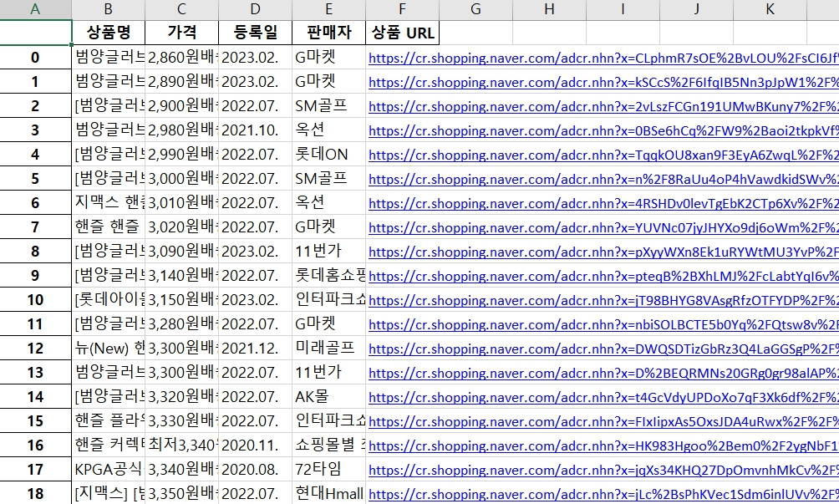Screen dimensions: 839x504
Task: Open the shopping link in row 18
Action: pyautogui.click(x=603, y=494)
